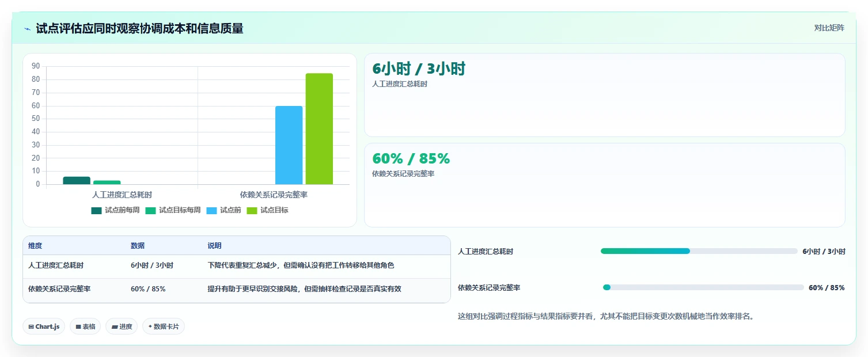Click the 人工进度汇总耗时 caption in stat card
The height and width of the screenshot is (357, 868).
click(400, 84)
